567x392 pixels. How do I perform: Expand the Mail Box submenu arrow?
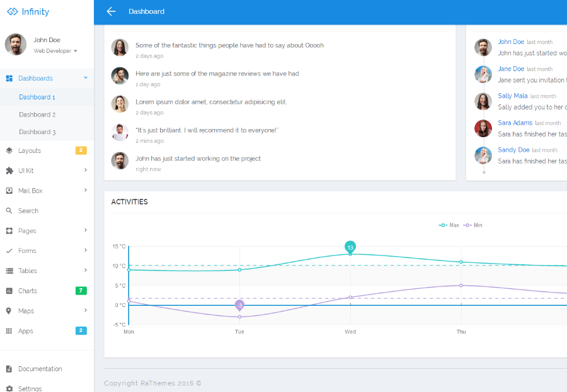[86, 190]
